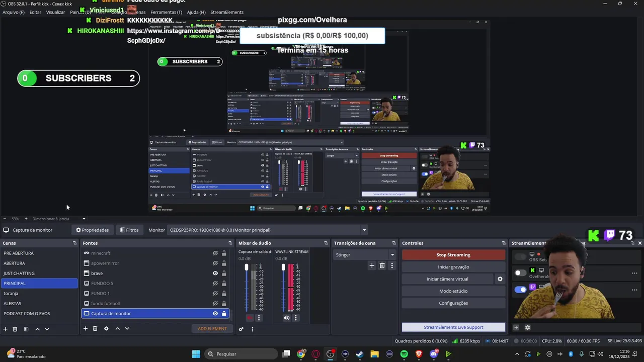644x362 pixels.
Task: Mute the WAVELINK STREAM channel
Action: click(286, 318)
